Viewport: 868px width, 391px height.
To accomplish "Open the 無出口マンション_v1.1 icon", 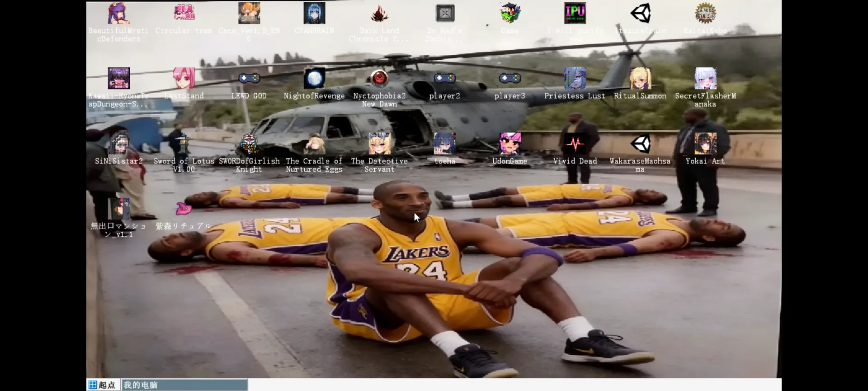I will [119, 209].
